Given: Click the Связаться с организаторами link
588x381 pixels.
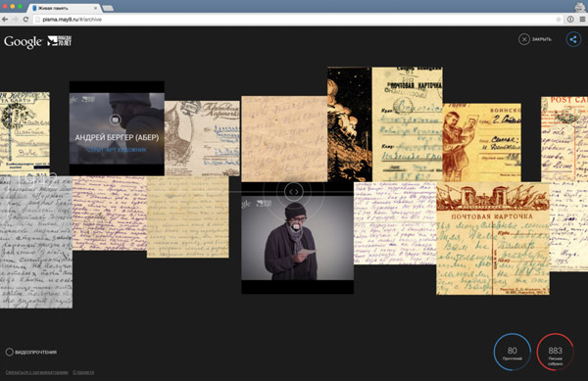Looking at the screenshot, I should click(x=37, y=372).
